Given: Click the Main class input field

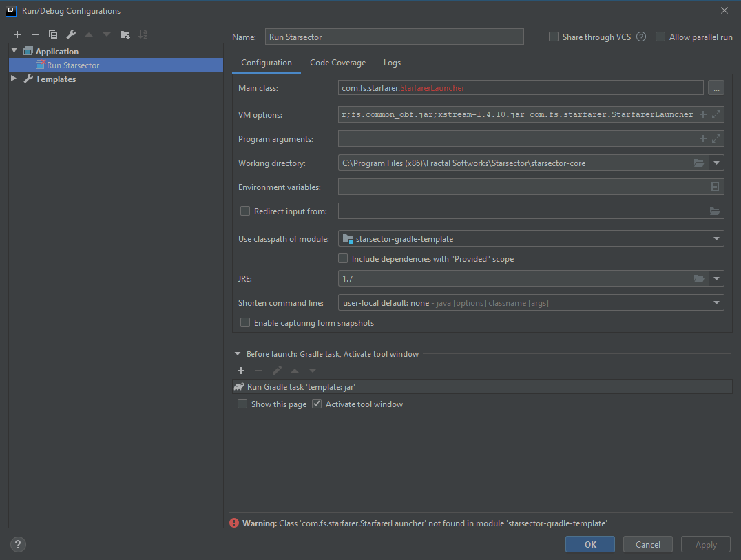Looking at the screenshot, I should coord(521,88).
